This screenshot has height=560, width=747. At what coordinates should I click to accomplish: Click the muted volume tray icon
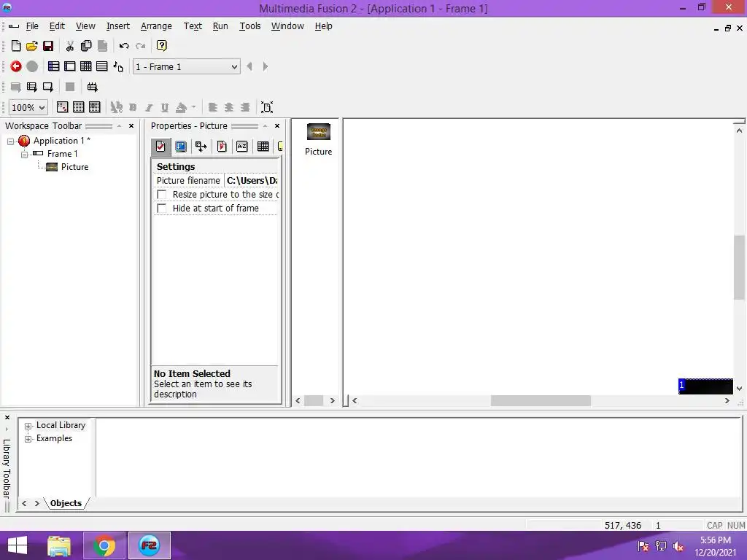click(678, 546)
